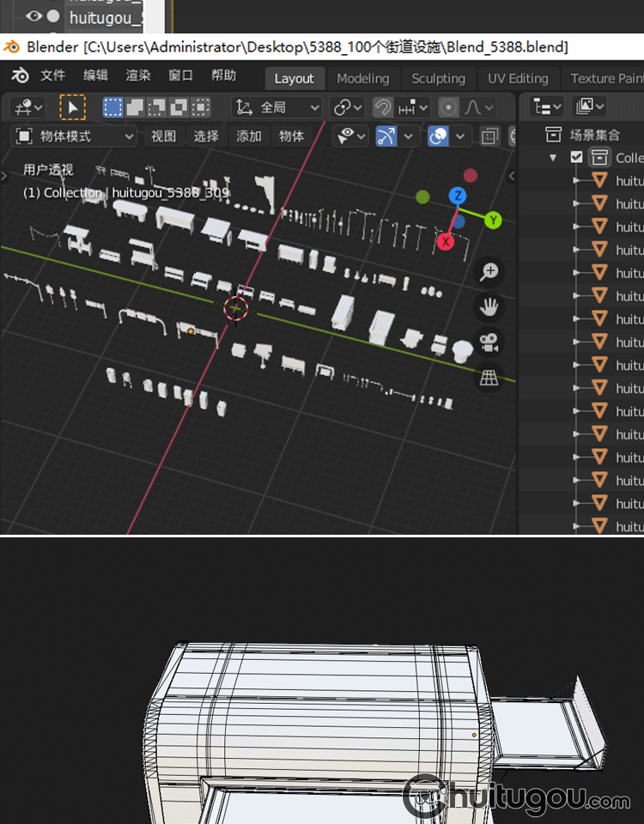The image size is (644, 824).
Task: Click the 添加 button in viewport header
Action: pos(249,136)
